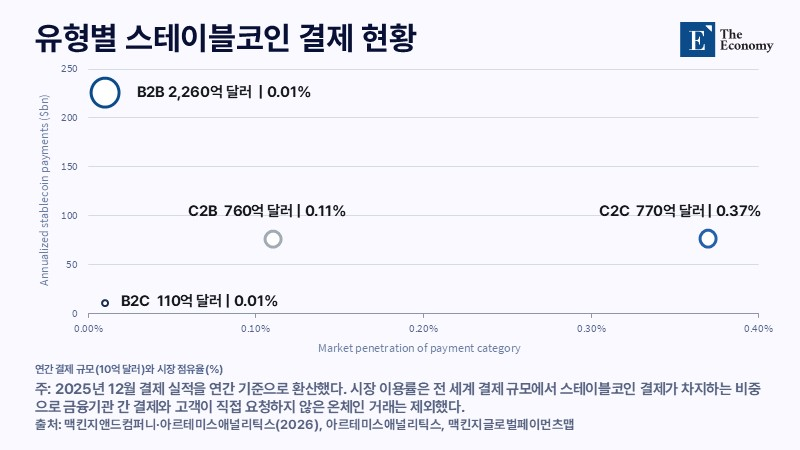Click the 250 y-axis tick label

(69, 69)
